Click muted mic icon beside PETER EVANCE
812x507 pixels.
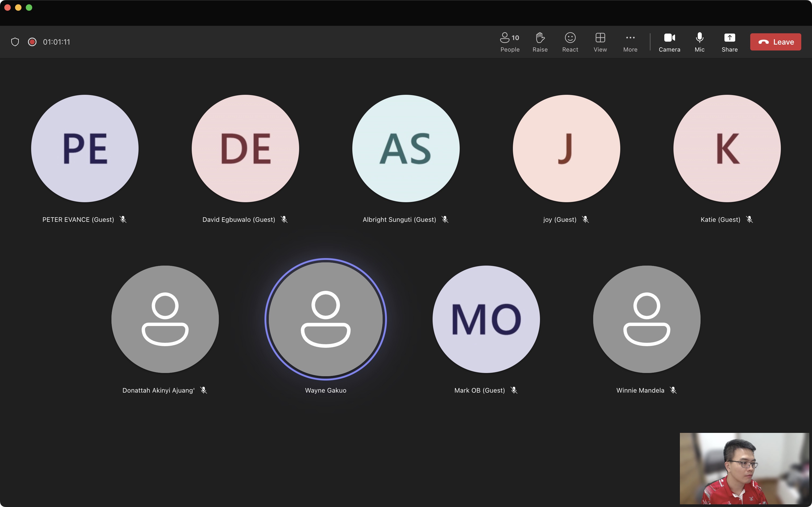point(123,219)
